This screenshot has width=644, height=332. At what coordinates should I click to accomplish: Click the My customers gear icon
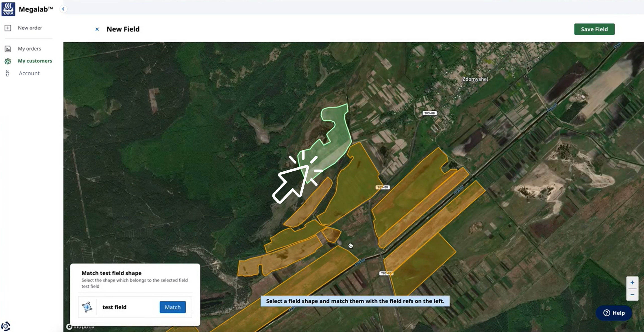(x=8, y=61)
